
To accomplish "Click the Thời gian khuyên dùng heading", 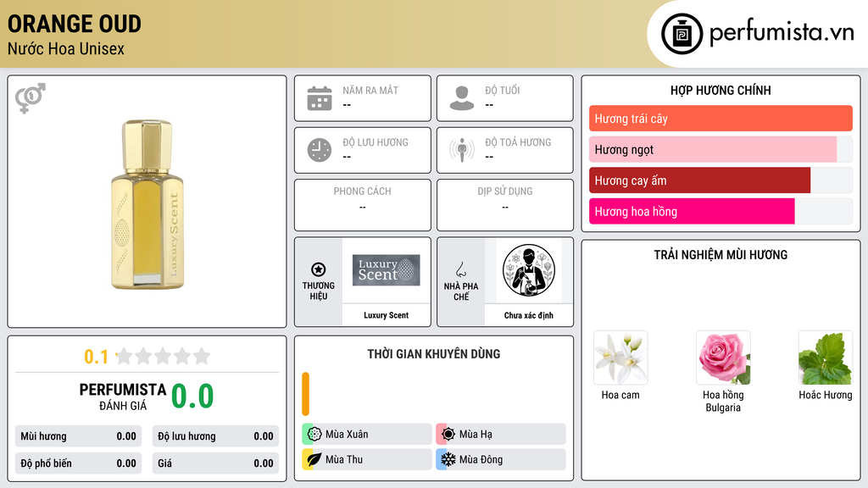I will coord(434,354).
